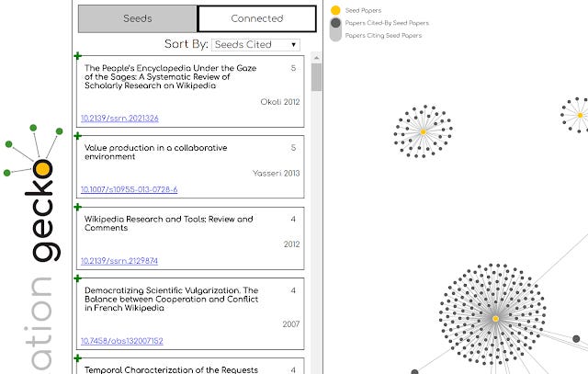Switch to the Seeds tab

coord(137,18)
